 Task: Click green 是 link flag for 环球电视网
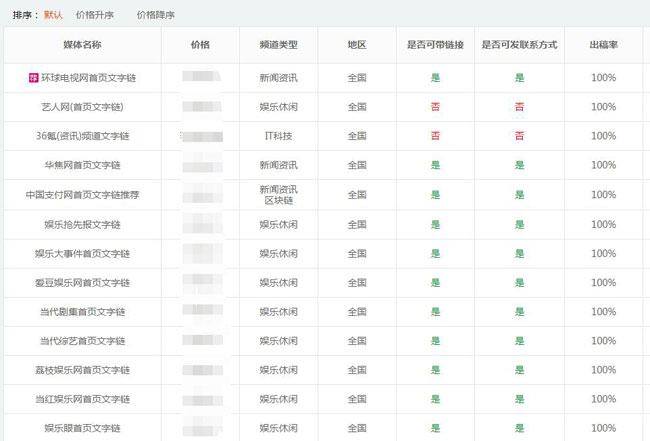(435, 78)
